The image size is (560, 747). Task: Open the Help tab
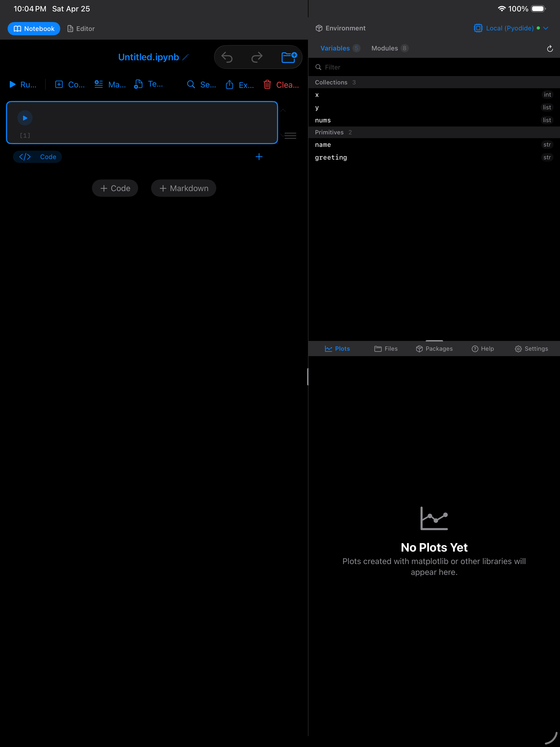(x=483, y=349)
